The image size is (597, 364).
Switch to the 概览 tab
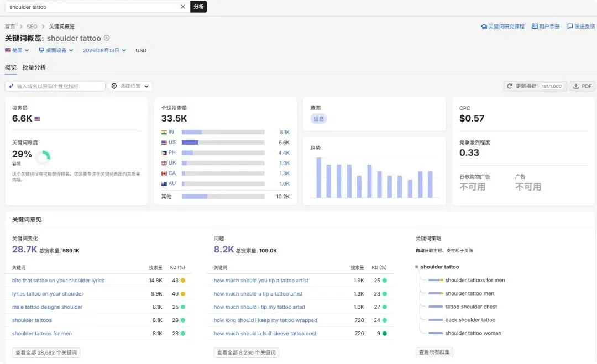(x=11, y=67)
